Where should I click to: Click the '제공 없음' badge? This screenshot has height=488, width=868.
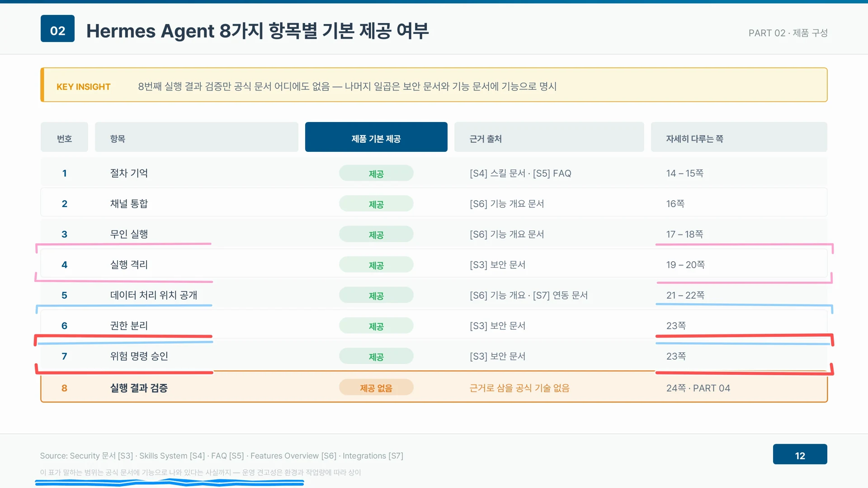tap(376, 388)
